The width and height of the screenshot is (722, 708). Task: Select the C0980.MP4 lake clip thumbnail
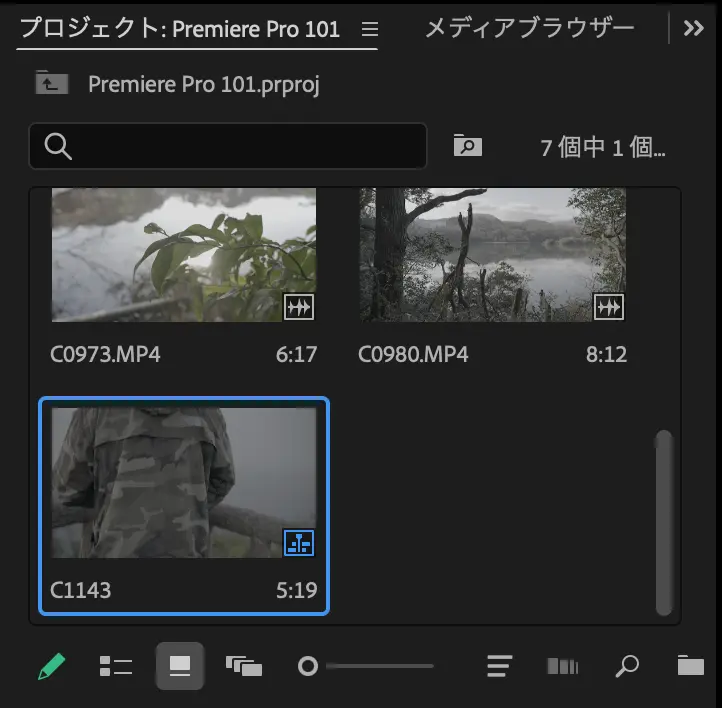click(492, 255)
